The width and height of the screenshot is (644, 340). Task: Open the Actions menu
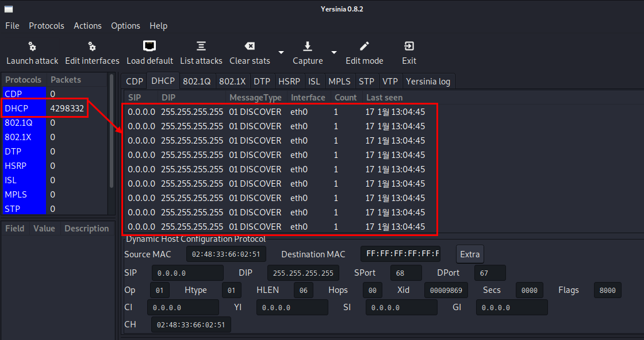(87, 26)
